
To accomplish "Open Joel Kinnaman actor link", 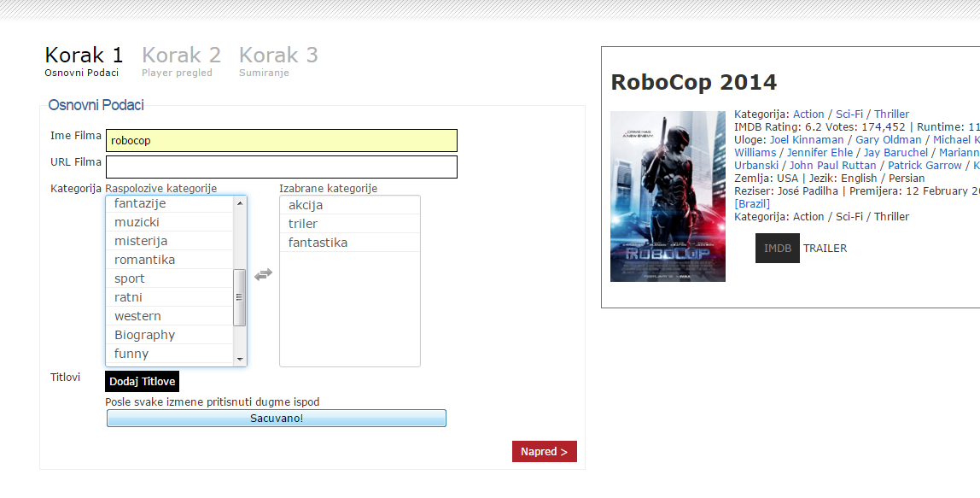I will 807,139.
